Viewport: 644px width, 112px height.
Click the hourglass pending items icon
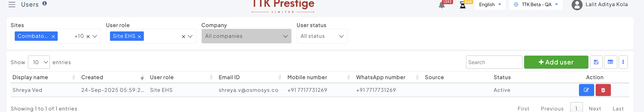click(463, 5)
